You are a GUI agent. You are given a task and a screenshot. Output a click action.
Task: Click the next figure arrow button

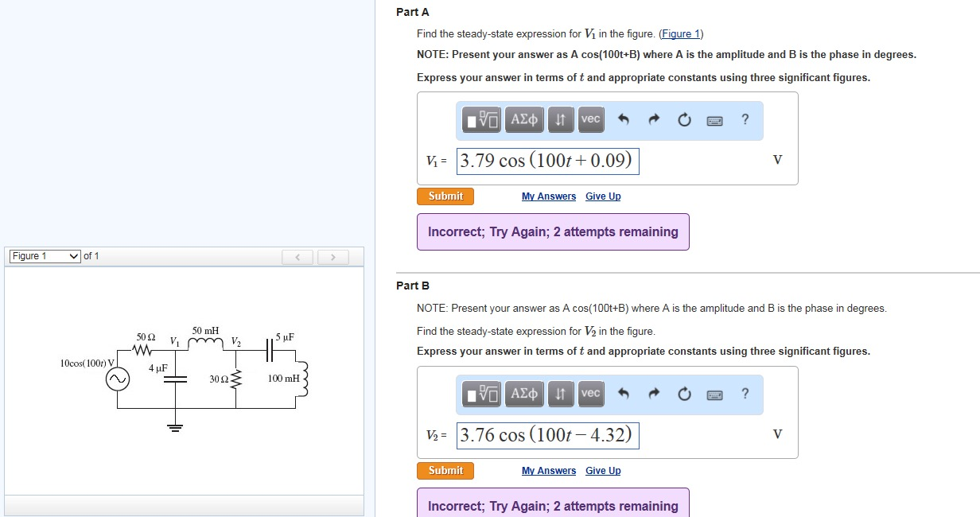point(332,256)
